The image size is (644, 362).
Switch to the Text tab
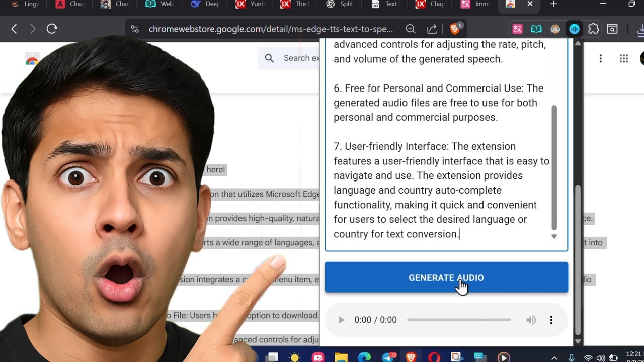(x=385, y=4)
